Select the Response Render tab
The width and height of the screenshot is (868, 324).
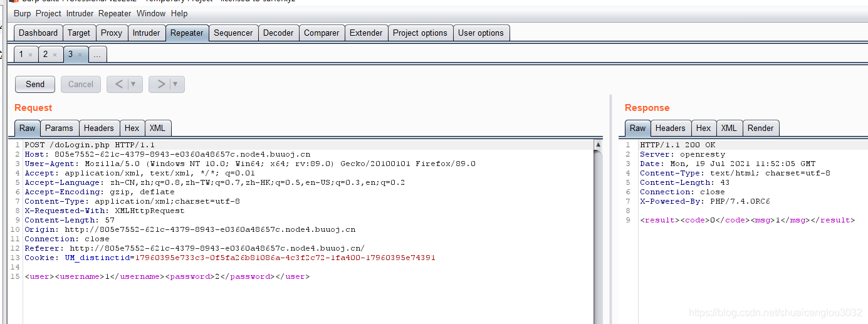coord(760,128)
